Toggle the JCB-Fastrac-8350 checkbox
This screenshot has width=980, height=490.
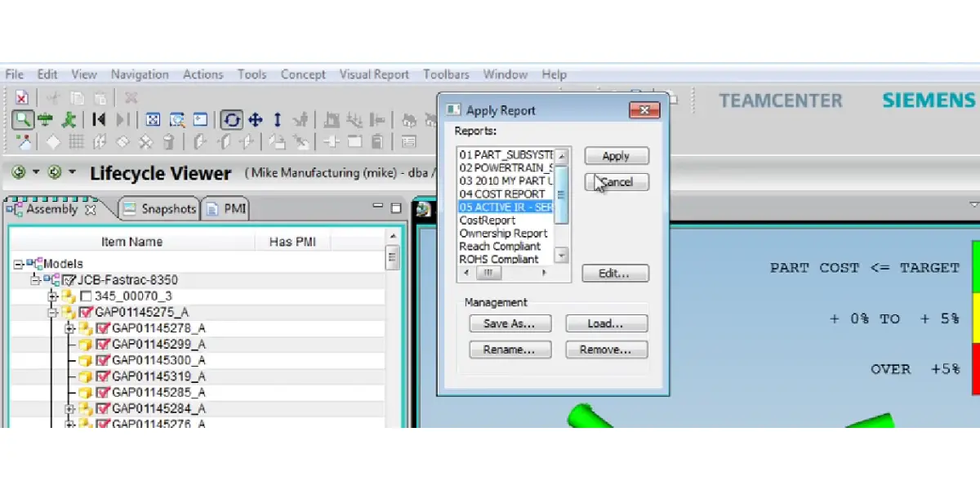click(x=69, y=280)
